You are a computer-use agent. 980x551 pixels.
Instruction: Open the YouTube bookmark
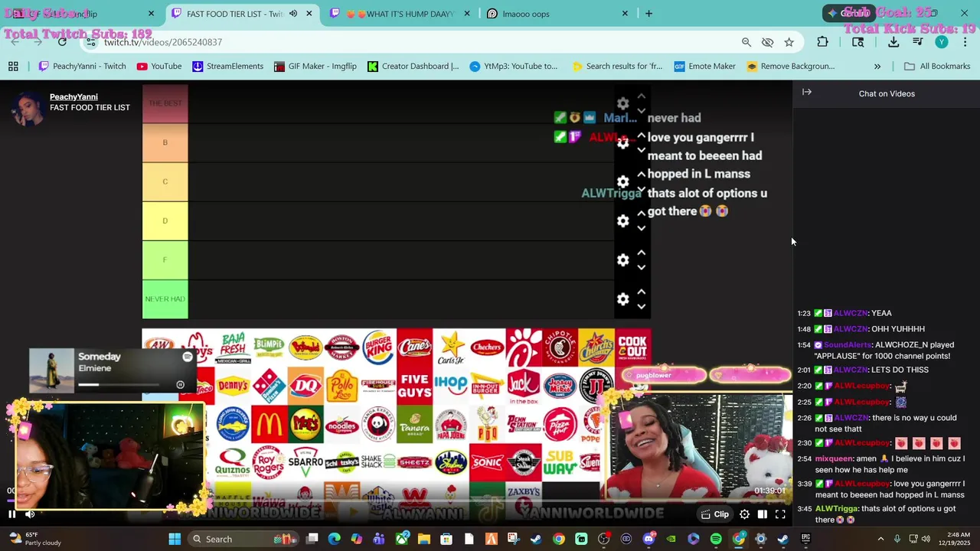[x=159, y=67]
